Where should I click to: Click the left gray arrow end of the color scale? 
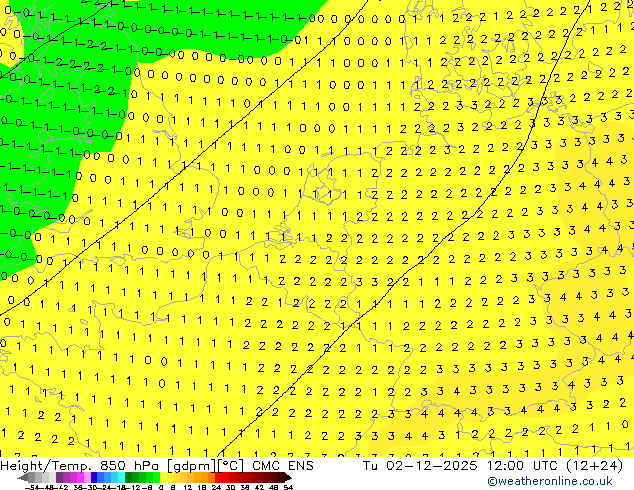pyautogui.click(x=23, y=477)
